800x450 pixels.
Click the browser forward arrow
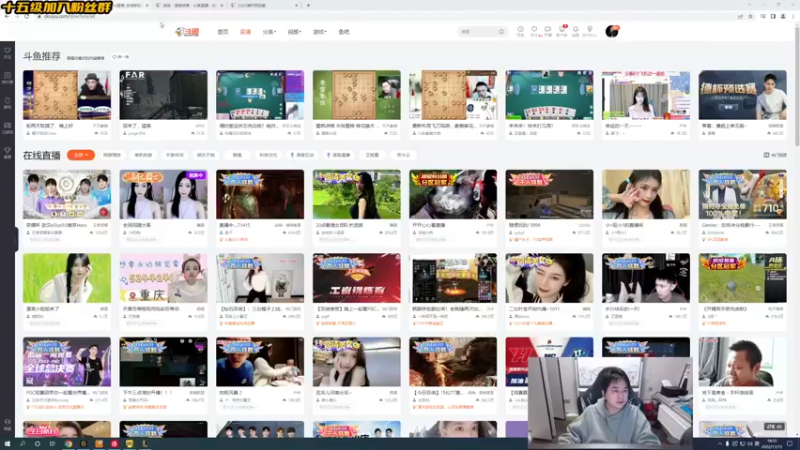17,16
